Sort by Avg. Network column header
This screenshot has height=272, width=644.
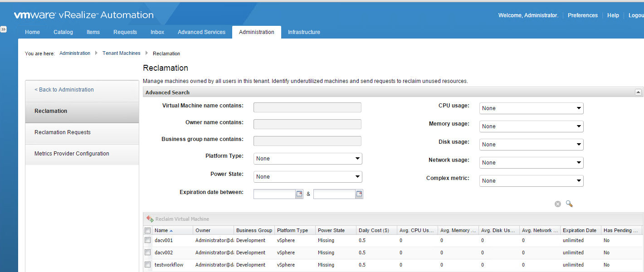(540, 230)
